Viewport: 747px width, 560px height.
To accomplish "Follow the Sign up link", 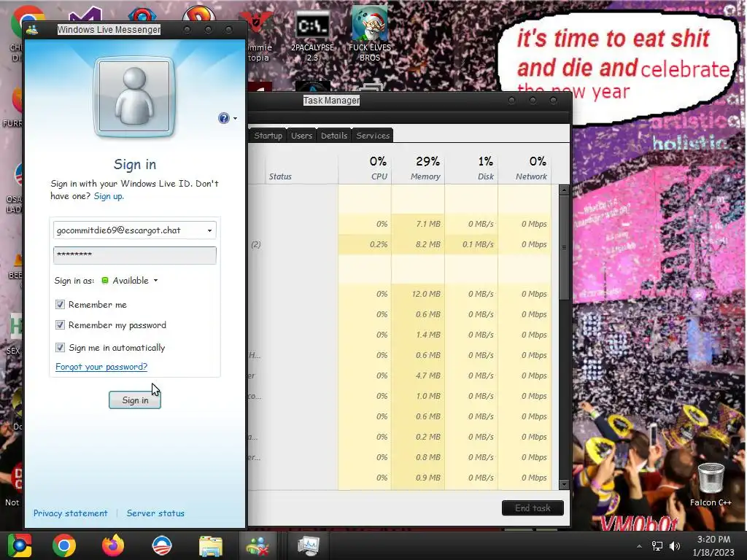I will click(x=109, y=196).
